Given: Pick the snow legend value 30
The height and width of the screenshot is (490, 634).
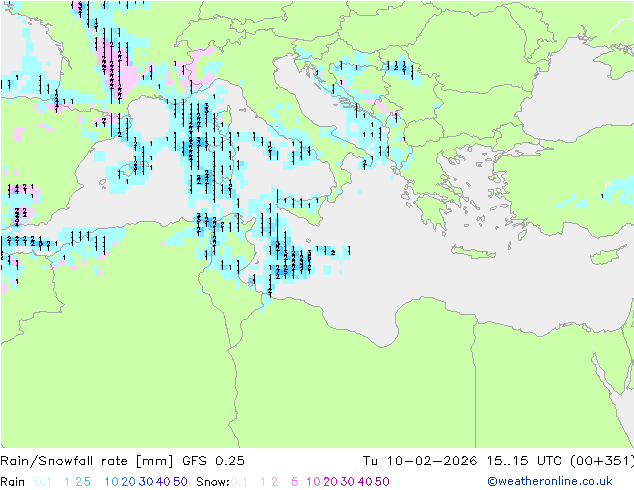Looking at the screenshot, I should [x=348, y=482].
